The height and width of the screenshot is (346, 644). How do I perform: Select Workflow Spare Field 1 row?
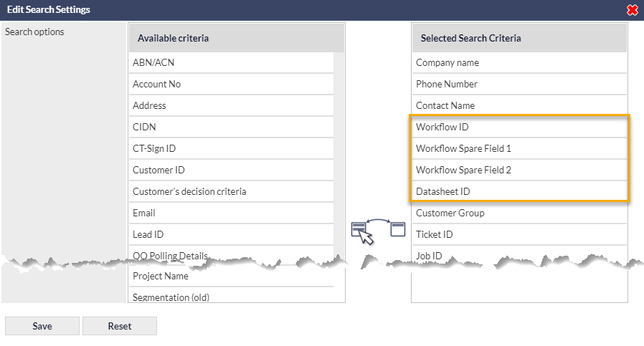pyautogui.click(x=519, y=148)
